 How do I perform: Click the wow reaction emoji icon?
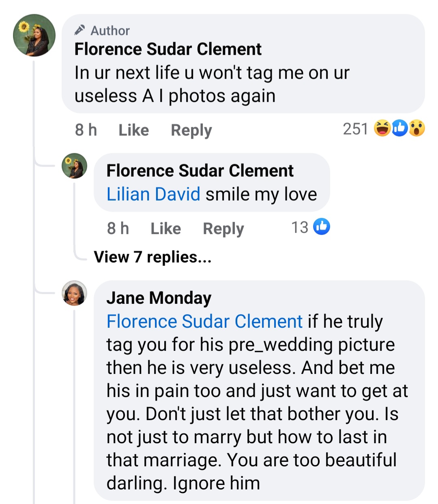pos(417,128)
